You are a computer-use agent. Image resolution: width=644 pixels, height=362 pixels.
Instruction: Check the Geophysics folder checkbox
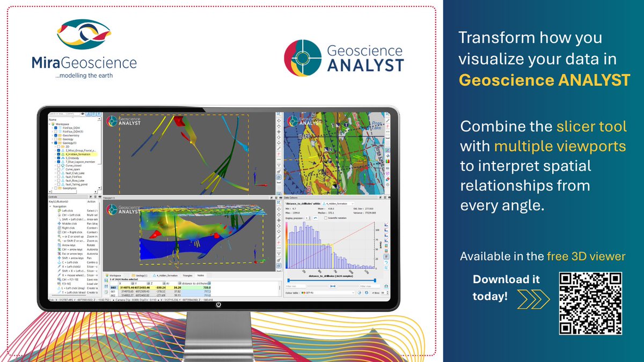click(x=56, y=188)
